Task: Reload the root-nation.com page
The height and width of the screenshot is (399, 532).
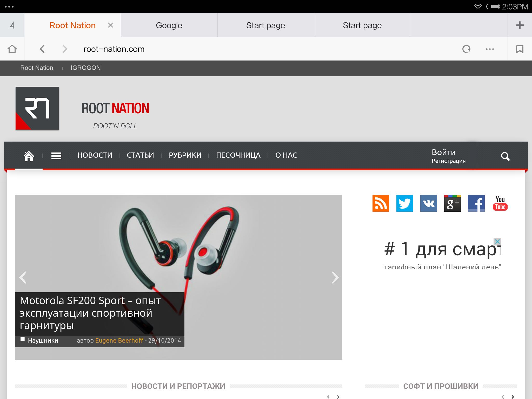Action: click(x=467, y=49)
